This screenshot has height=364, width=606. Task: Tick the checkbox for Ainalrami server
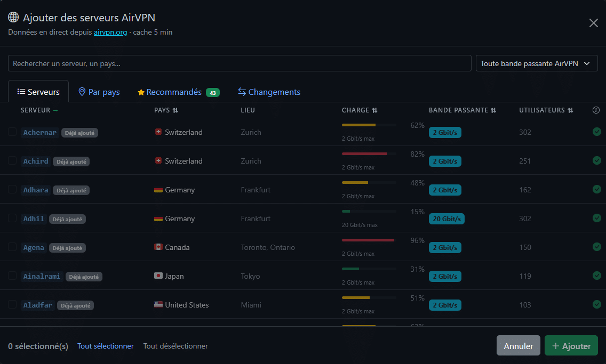pos(12,276)
